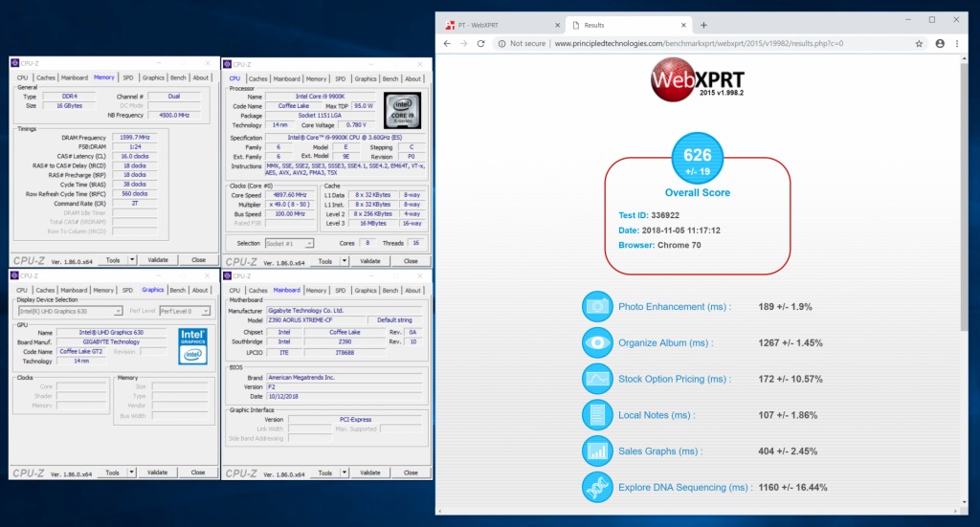Click Tools button in CPU-Z Memory window
980x527 pixels.
click(x=113, y=260)
